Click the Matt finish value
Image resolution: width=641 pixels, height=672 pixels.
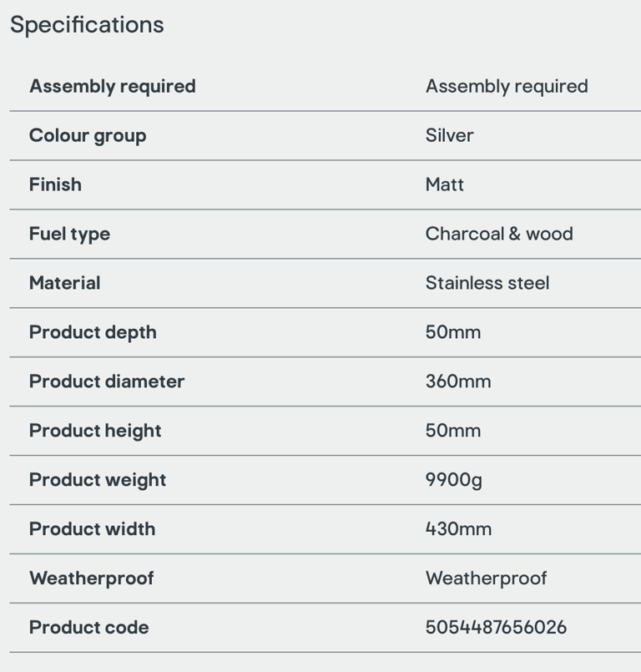(x=445, y=184)
